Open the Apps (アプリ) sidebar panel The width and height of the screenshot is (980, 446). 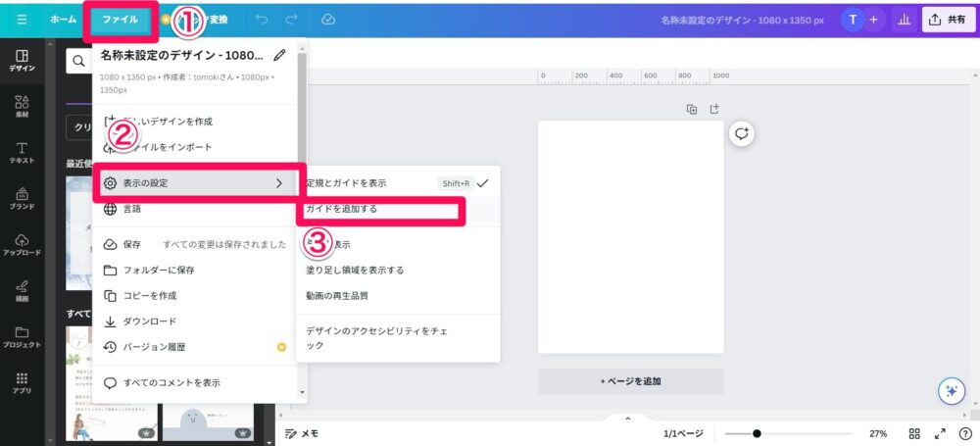click(22, 381)
